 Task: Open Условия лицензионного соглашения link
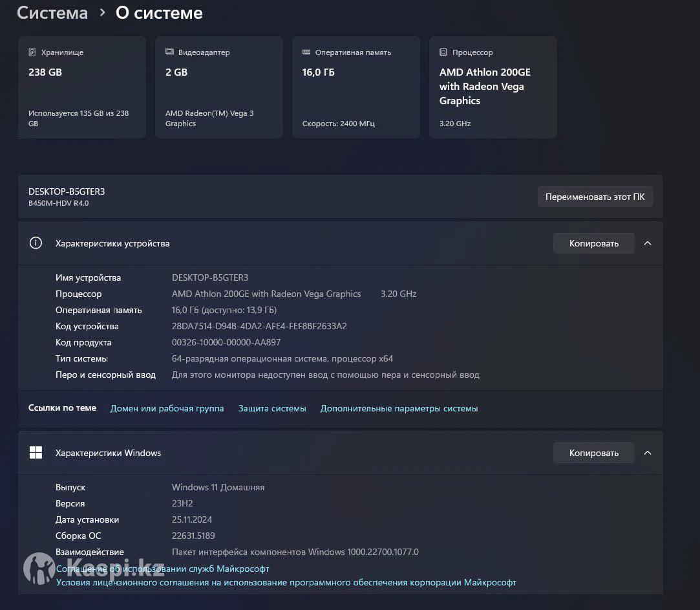point(286,582)
